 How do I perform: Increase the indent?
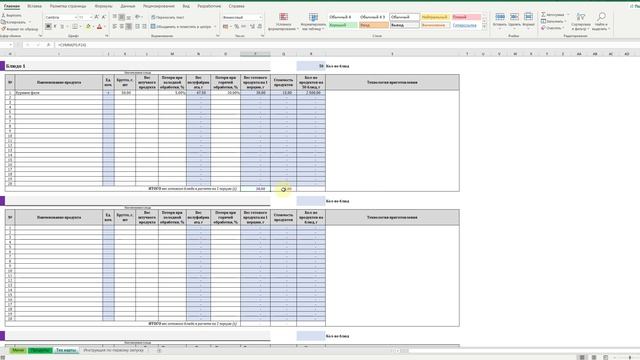click(144, 27)
